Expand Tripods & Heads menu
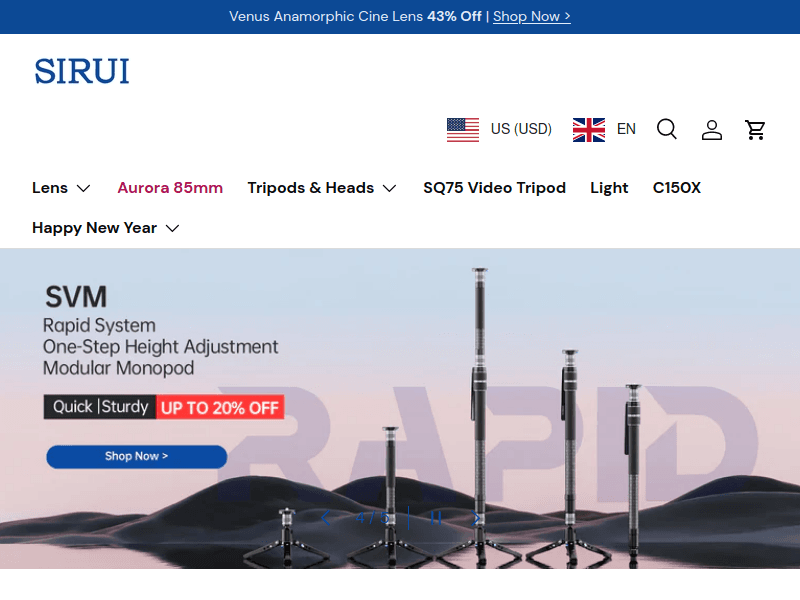This screenshot has width=800, height=600. (x=322, y=188)
